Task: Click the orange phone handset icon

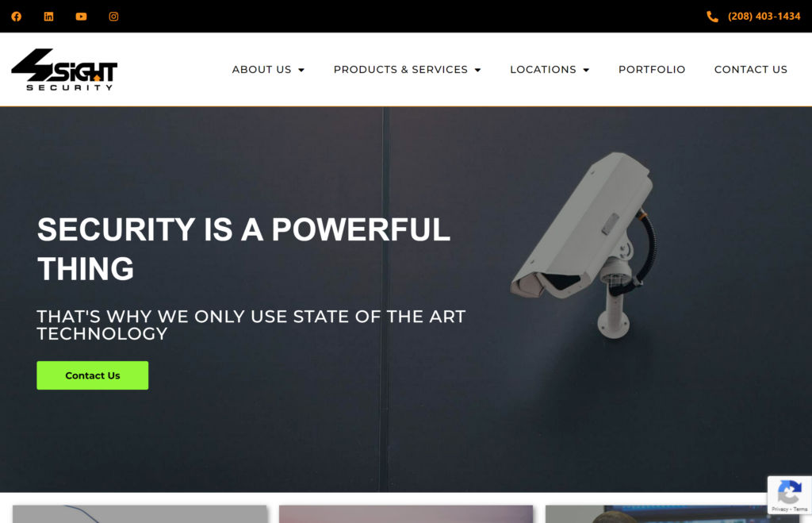Action: point(713,17)
